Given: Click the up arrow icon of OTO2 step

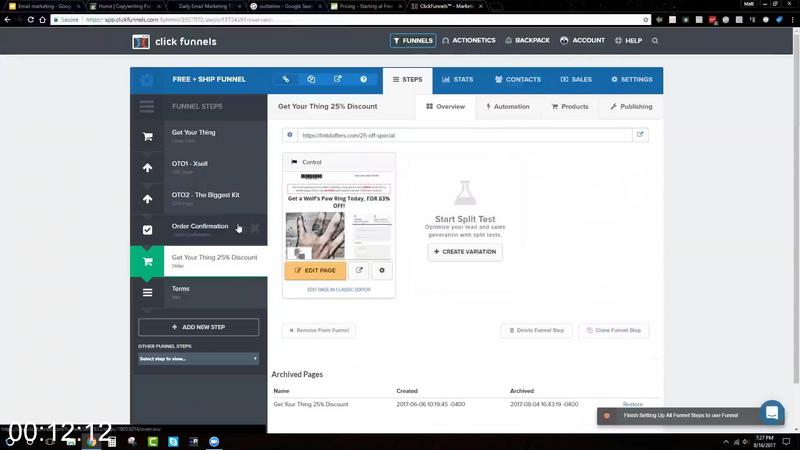Looking at the screenshot, I should pos(147,198).
